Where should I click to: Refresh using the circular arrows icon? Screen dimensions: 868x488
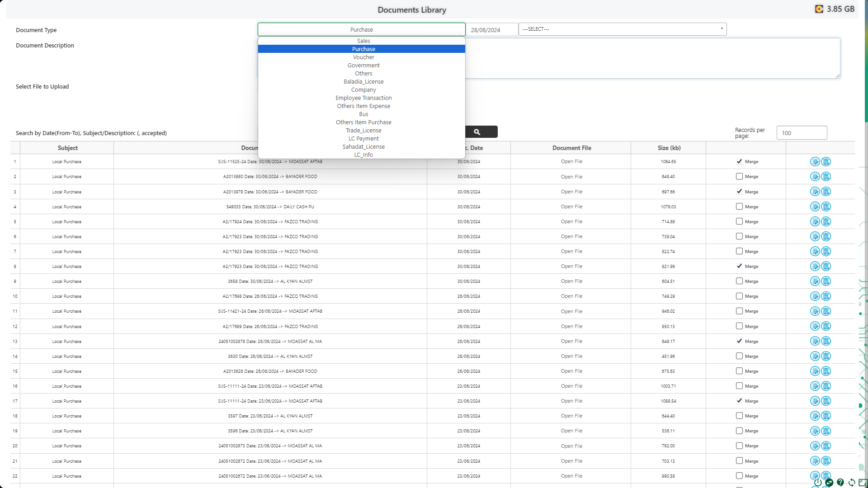click(851, 483)
